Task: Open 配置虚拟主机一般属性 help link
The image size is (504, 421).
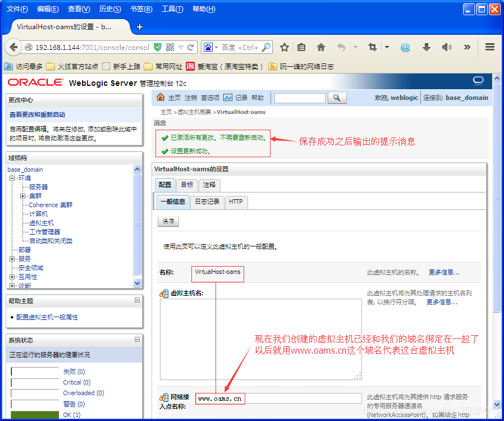Action: coord(47,317)
